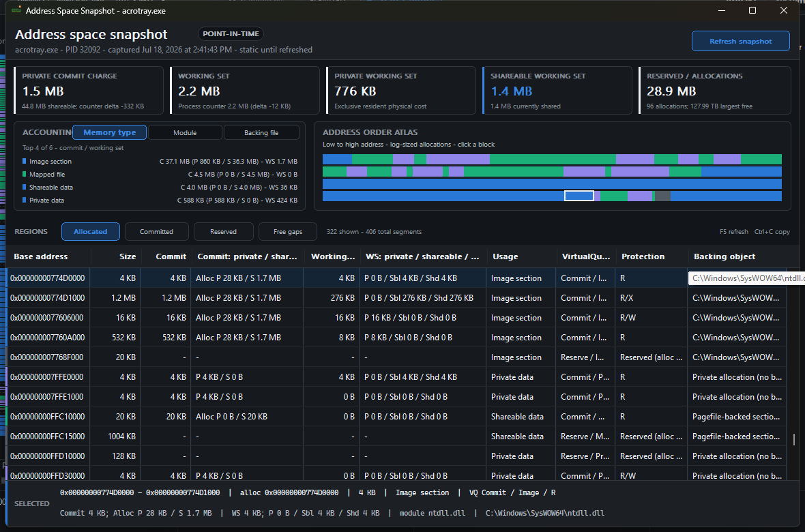Switch accounting view to Backing file

click(261, 132)
